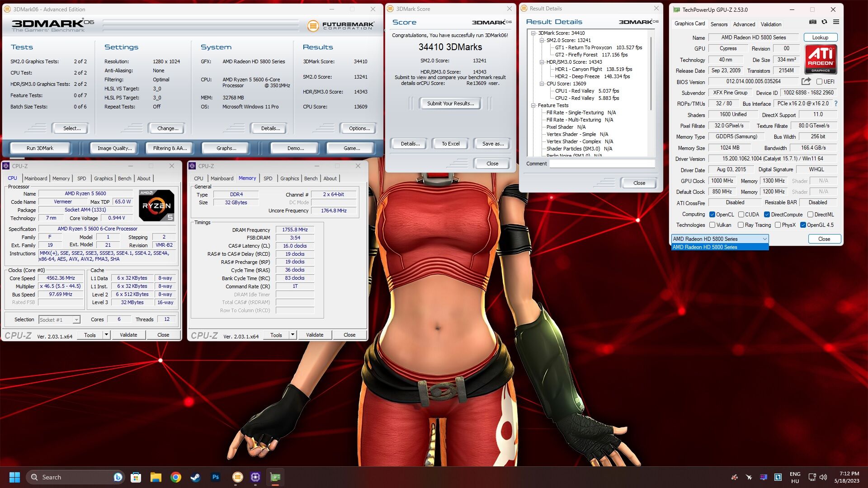Click Lookup button in GPU-Z
The width and height of the screenshot is (868, 488).
(x=820, y=38)
